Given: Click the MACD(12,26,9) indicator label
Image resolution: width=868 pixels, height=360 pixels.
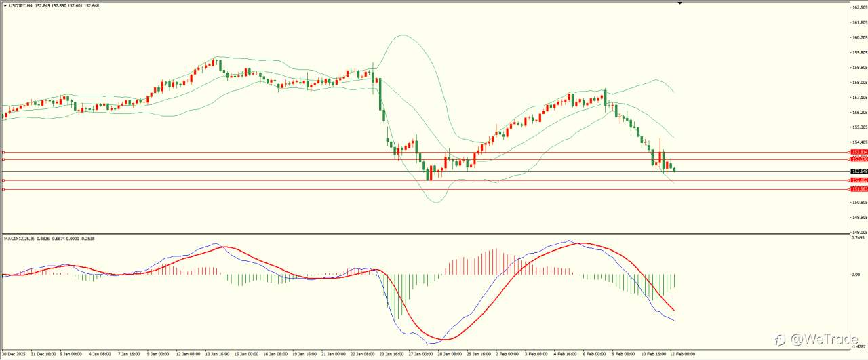Looking at the screenshot, I should (x=20, y=239).
